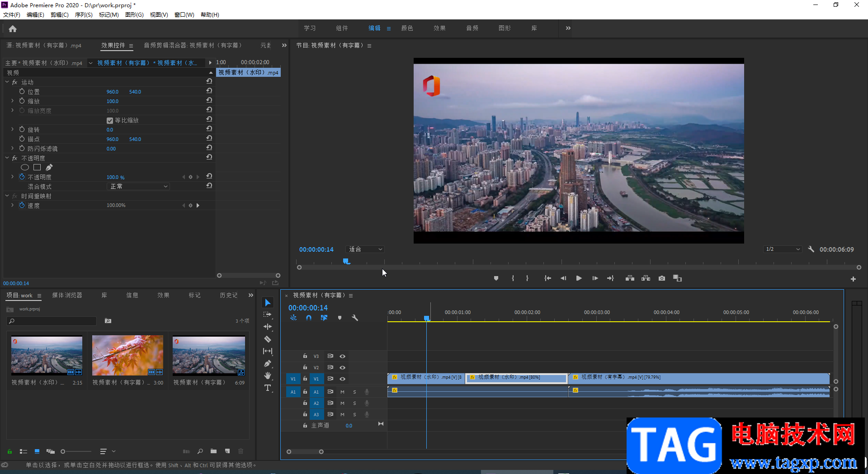Click the Home icon
This screenshot has height=474, width=868.
click(13, 29)
